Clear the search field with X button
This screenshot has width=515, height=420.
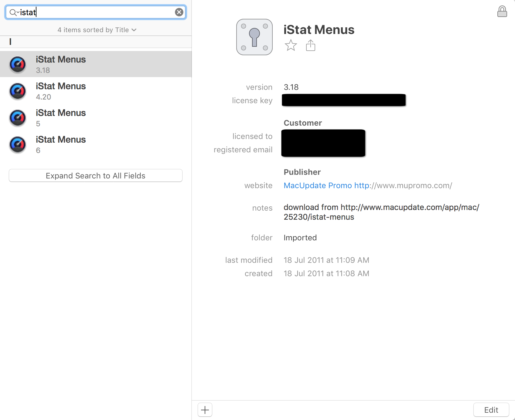[x=179, y=12]
